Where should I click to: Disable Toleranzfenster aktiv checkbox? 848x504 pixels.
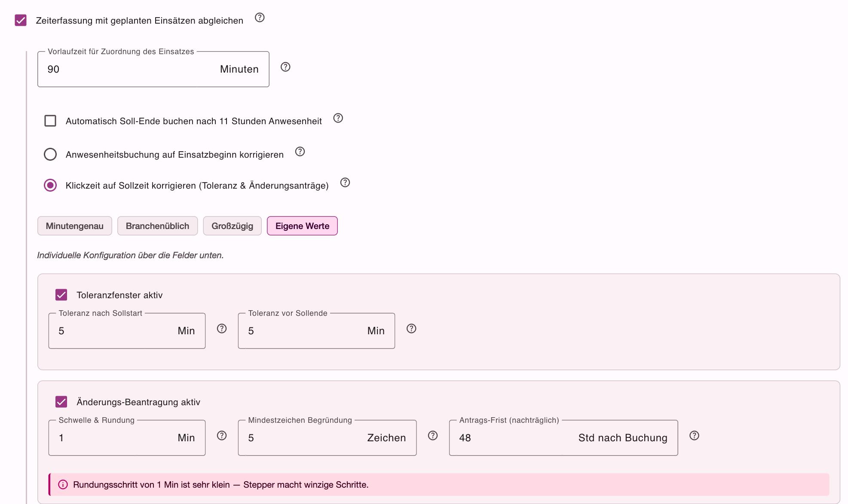coord(61,295)
